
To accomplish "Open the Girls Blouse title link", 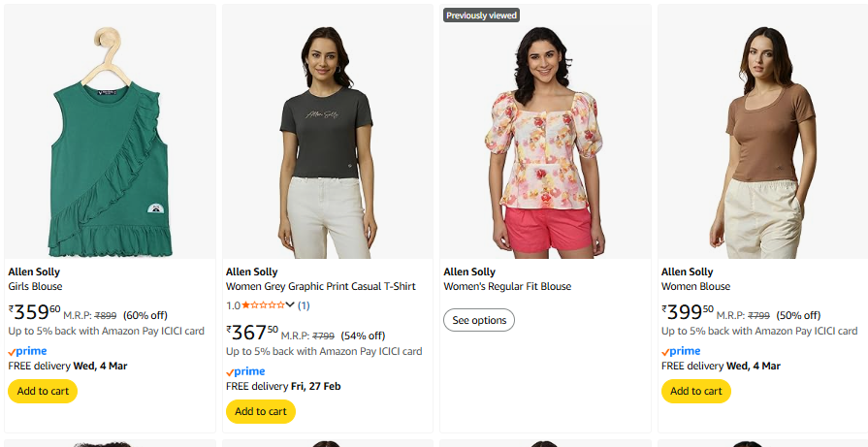I will coord(35,286).
